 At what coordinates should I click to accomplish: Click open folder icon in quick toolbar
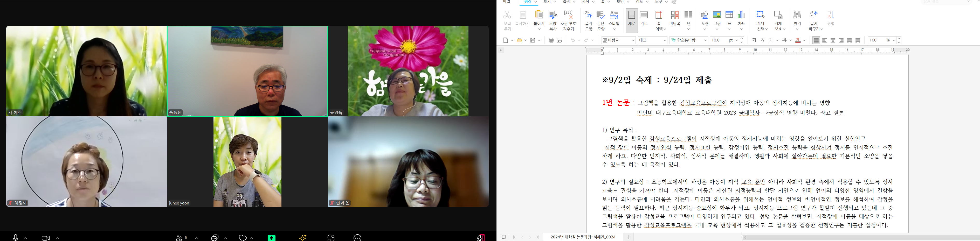519,40
